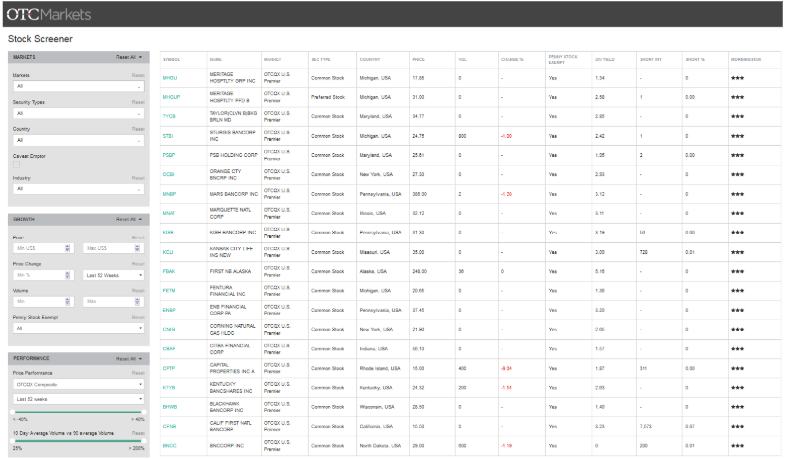The height and width of the screenshot is (459, 787).
Task: Click the stepper arrows on Max US$ field
Action: 138,248
